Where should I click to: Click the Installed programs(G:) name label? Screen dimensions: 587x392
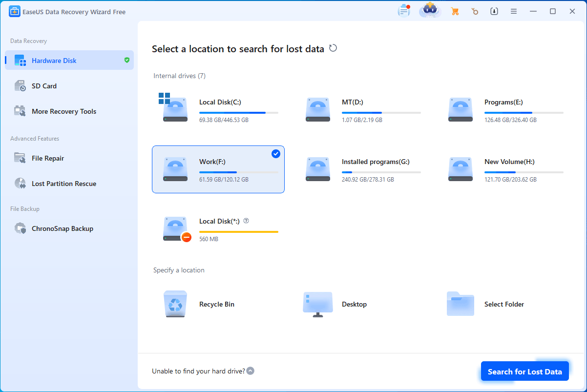coord(376,162)
